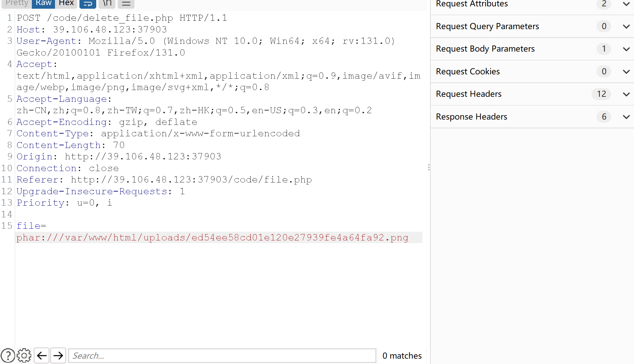
Task: Switch to the Pretty view tab
Action: (x=16, y=3)
